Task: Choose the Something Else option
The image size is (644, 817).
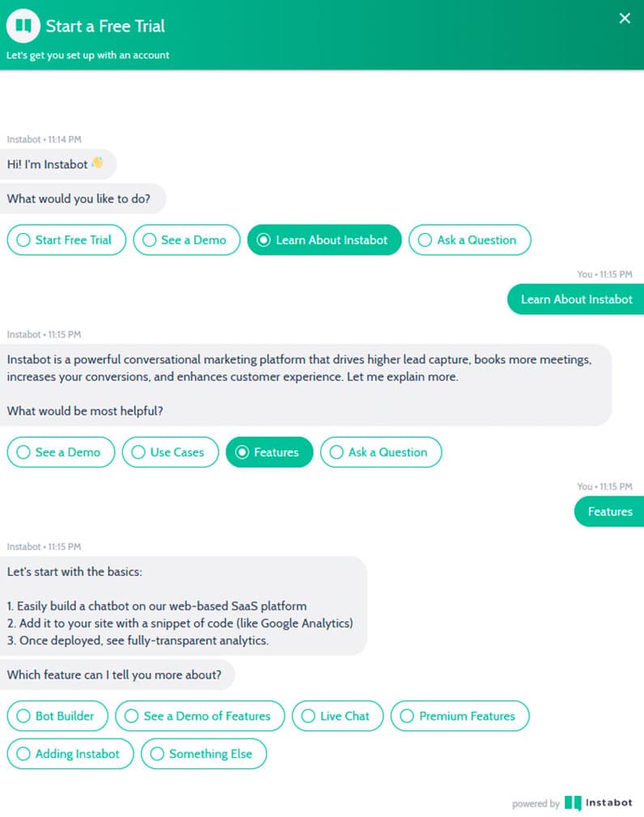Action: pos(203,754)
